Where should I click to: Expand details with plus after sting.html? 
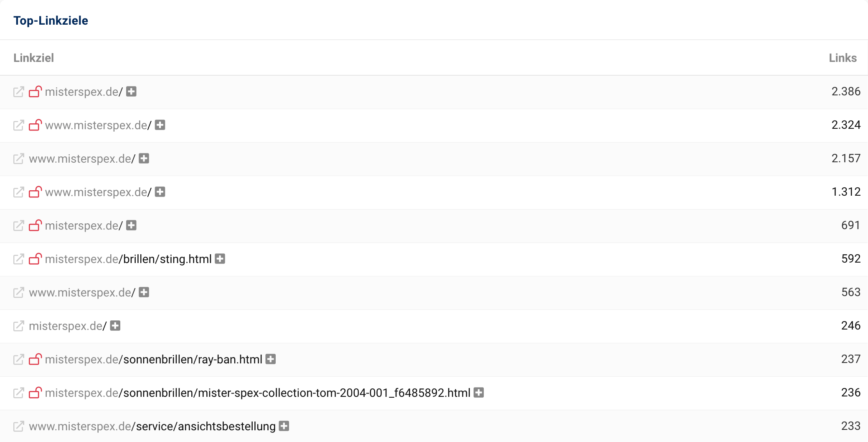tap(220, 259)
